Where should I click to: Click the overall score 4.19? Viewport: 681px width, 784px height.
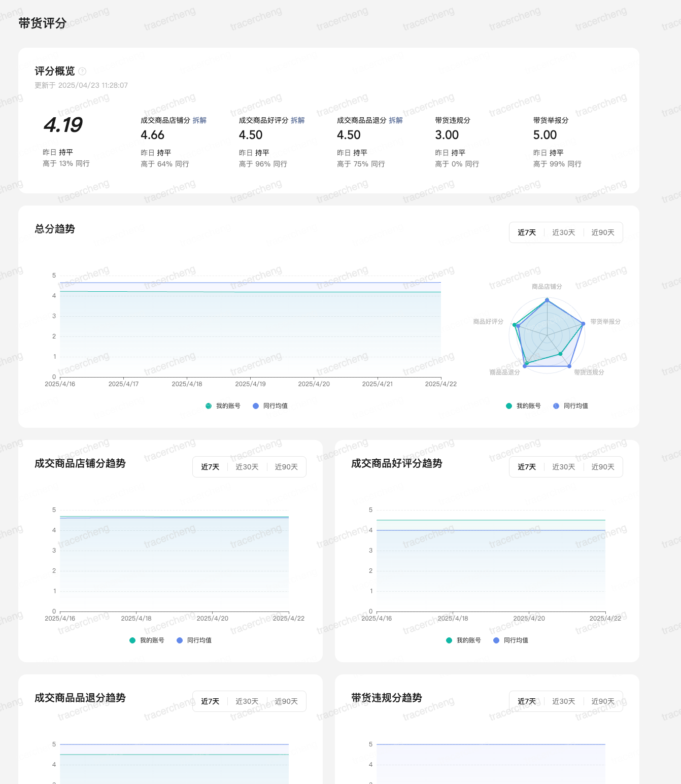pyautogui.click(x=63, y=125)
